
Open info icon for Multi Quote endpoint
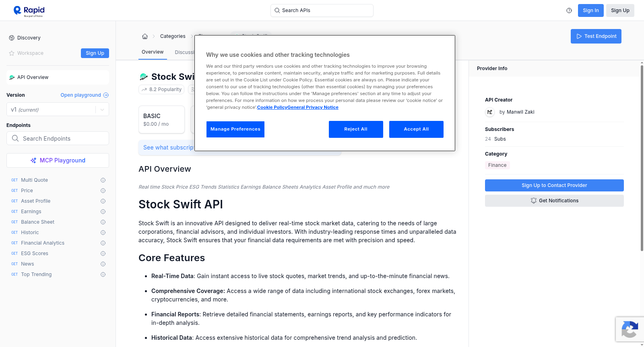click(x=103, y=180)
